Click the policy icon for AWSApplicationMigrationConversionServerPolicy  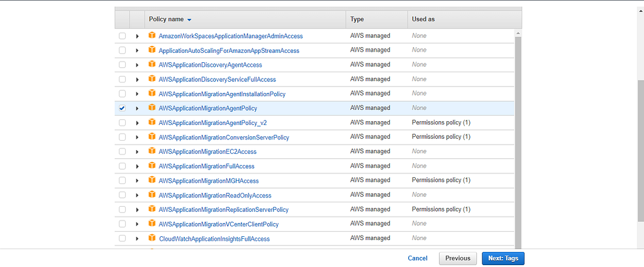[152, 137]
